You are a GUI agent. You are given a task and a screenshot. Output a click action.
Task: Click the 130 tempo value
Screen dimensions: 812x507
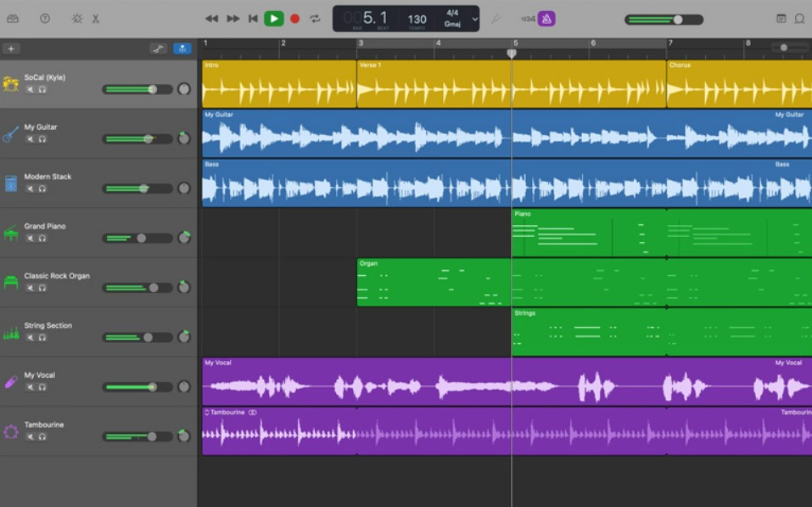click(417, 20)
